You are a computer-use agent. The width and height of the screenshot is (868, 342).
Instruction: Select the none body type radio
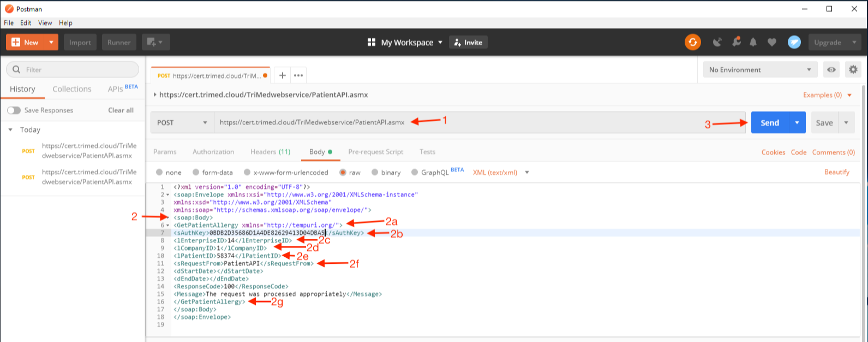(x=169, y=172)
